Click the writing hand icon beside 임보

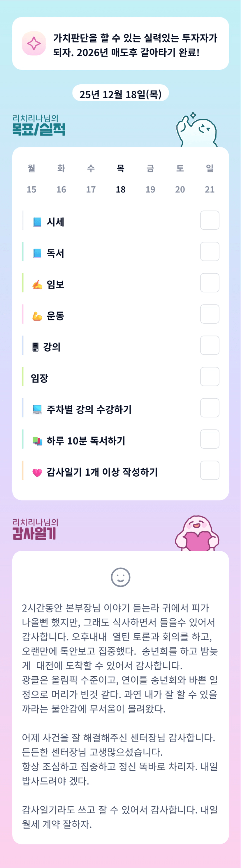(x=37, y=285)
